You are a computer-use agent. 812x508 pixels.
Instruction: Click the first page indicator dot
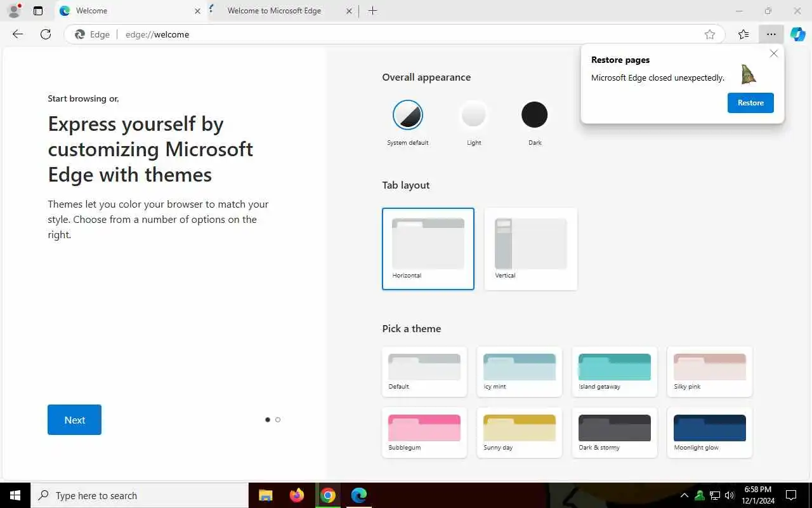point(268,420)
